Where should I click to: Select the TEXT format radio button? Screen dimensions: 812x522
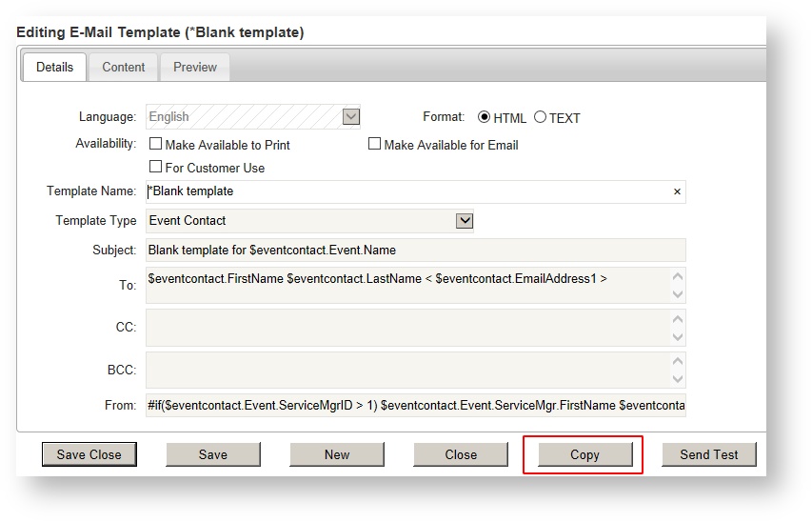(540, 117)
